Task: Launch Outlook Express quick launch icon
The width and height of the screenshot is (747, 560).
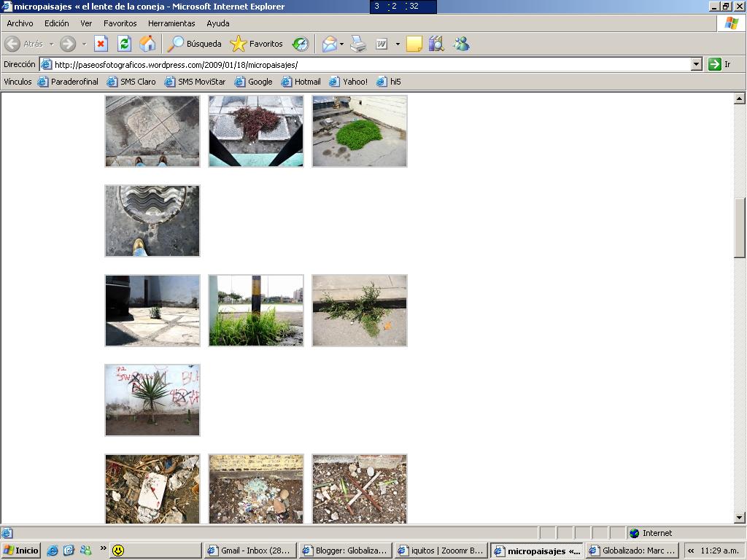Action: 69,551
